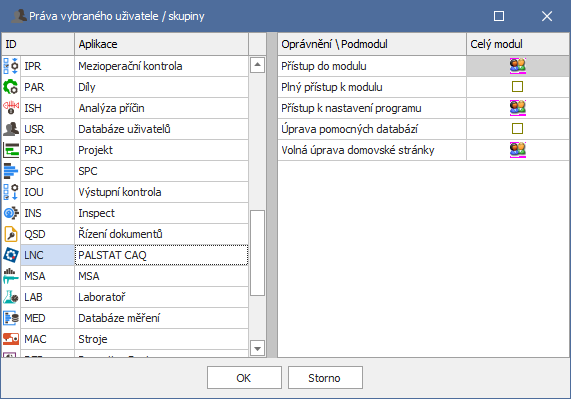Click the QSD ID cell
571x399 pixels.
pos(47,234)
